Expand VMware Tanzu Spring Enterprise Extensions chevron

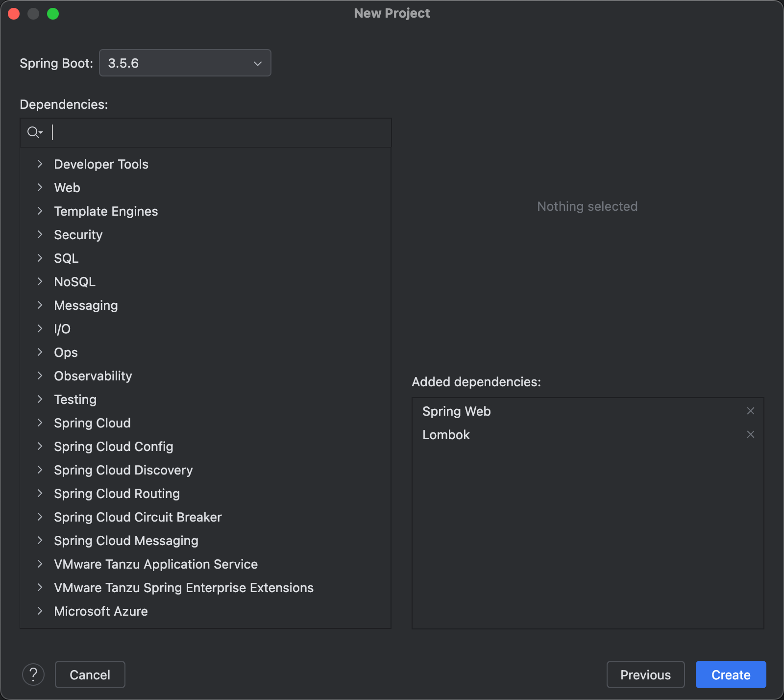(40, 587)
